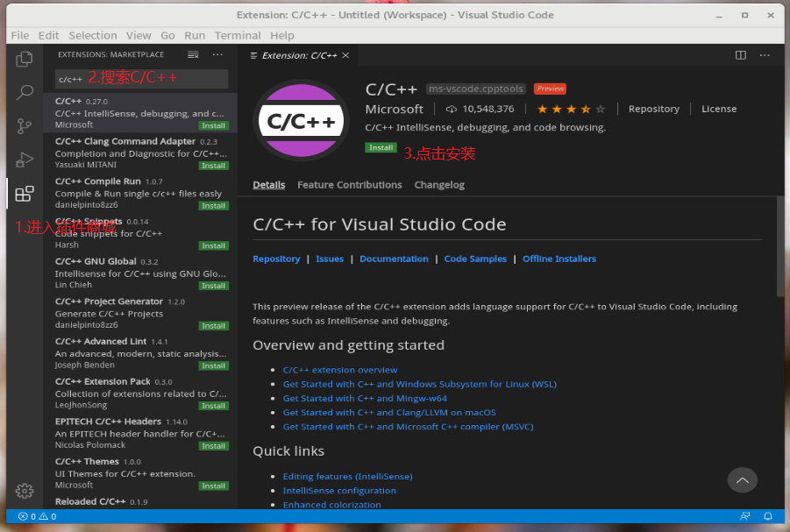Install C/C++ Compile Run extension
Screen dimensions: 790x532
click(214, 206)
